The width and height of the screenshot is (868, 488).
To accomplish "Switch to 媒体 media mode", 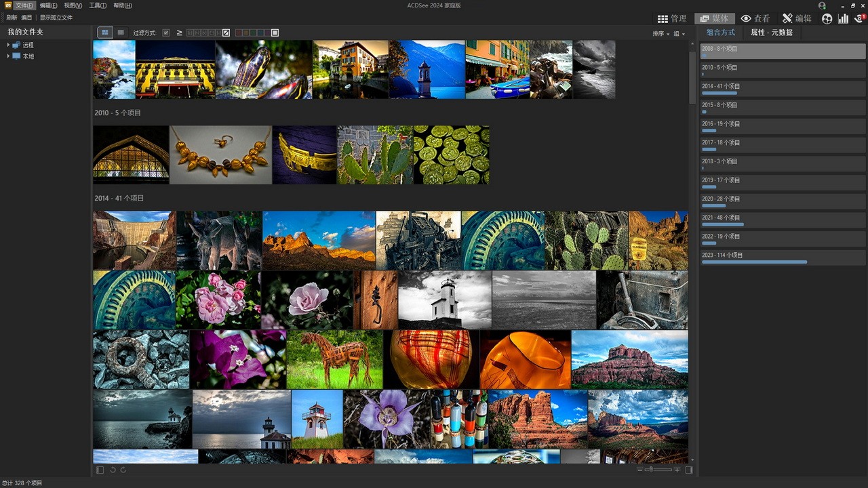I will pyautogui.click(x=715, y=18).
